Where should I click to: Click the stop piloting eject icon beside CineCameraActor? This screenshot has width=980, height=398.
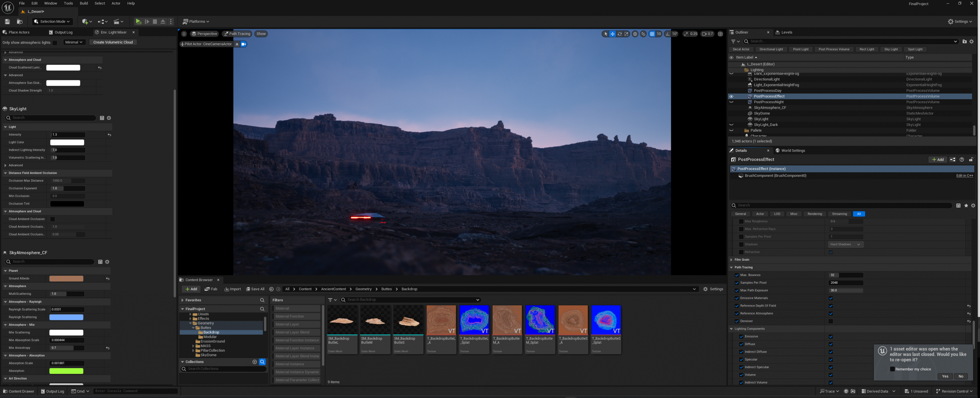click(x=237, y=44)
